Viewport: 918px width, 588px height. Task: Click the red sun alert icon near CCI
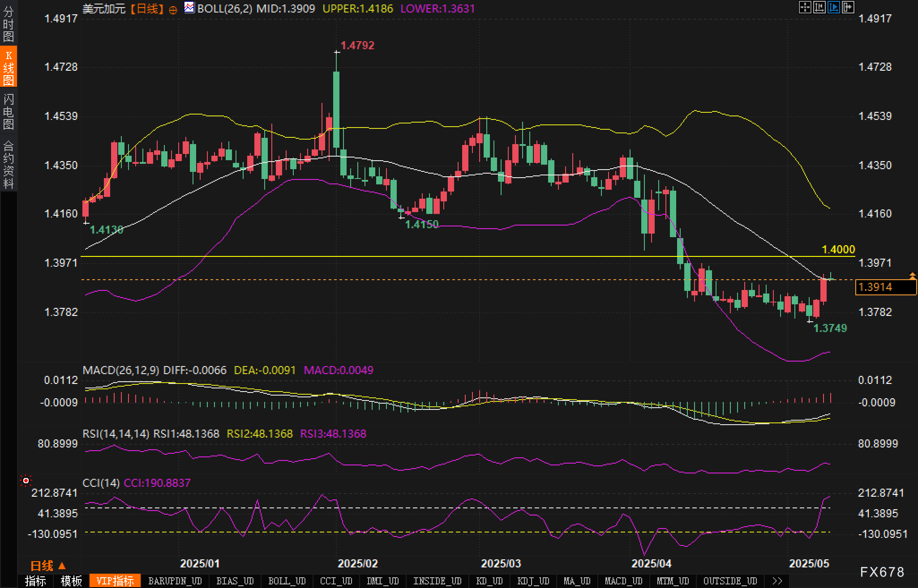tap(26, 481)
